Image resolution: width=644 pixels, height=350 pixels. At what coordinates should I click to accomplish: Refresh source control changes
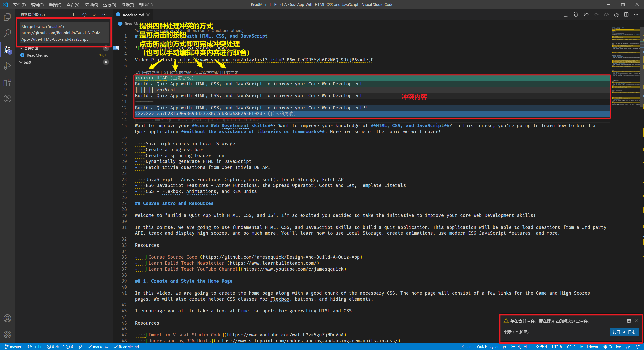coord(84,15)
